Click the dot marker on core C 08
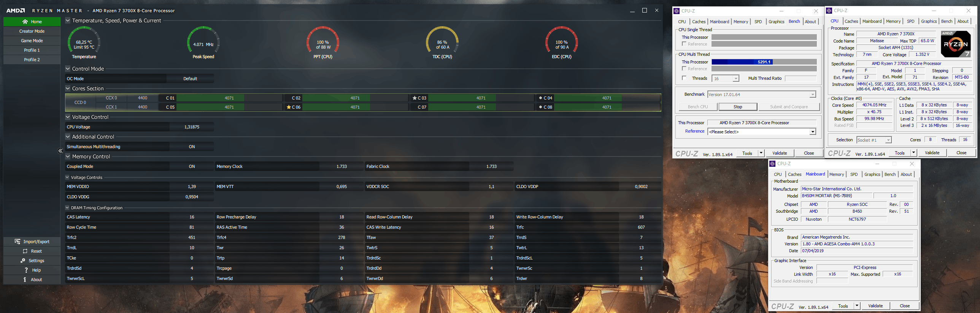980x313 pixels. click(x=541, y=107)
